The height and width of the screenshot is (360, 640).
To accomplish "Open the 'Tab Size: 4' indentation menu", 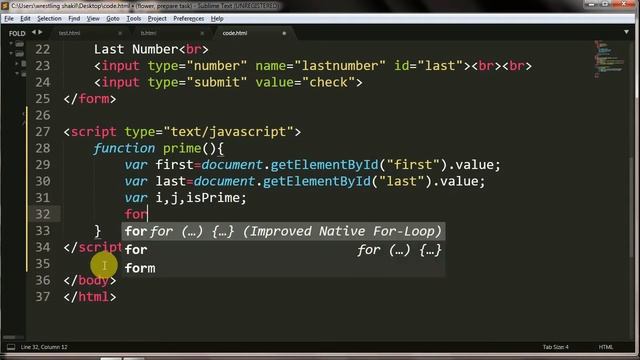I will [x=555, y=347].
